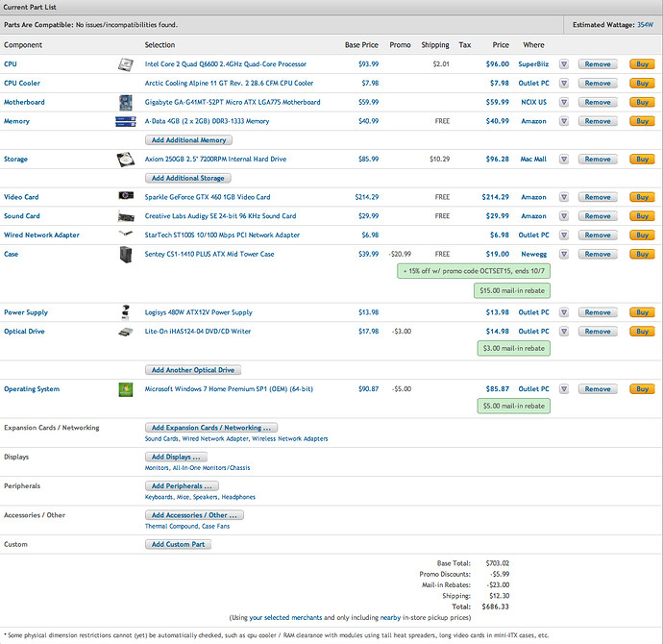The width and height of the screenshot is (663, 644).
Task: Click the OCTSET15 promo code note
Action: (x=474, y=271)
